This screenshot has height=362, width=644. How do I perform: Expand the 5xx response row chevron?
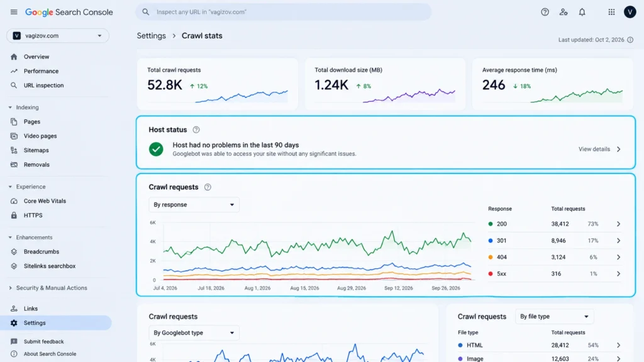click(x=618, y=274)
